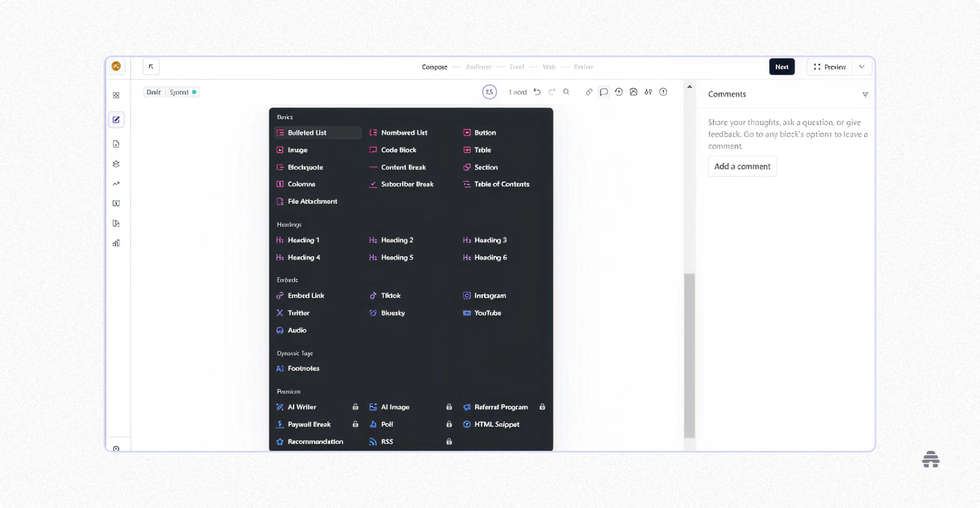This screenshot has height=508, width=980.
Task: Switch to the Audience step in top navigation
Action: (x=478, y=66)
